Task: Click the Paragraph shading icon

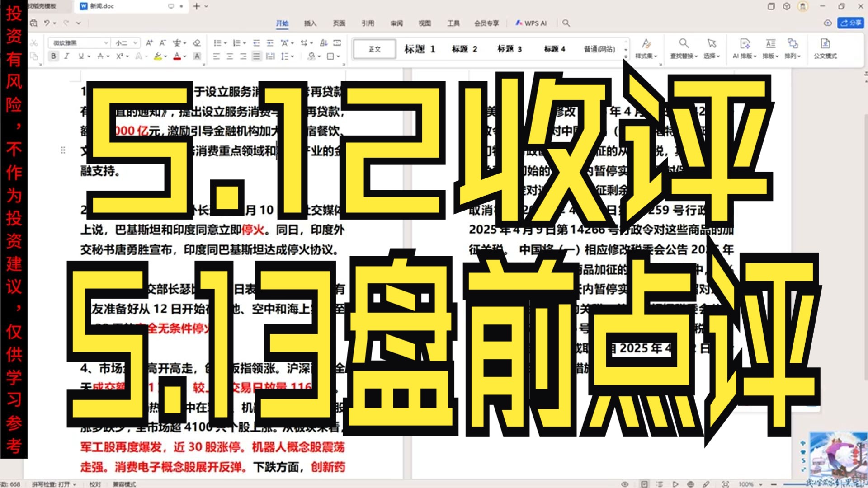Action: (x=311, y=56)
